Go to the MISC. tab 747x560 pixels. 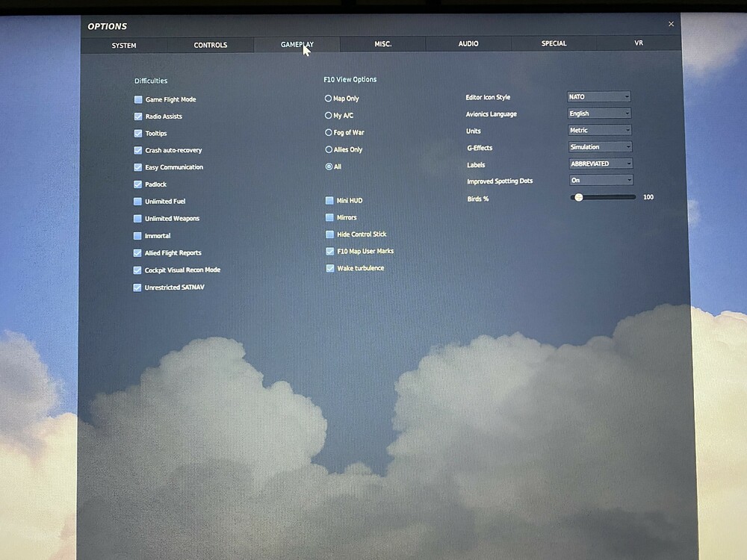click(383, 44)
